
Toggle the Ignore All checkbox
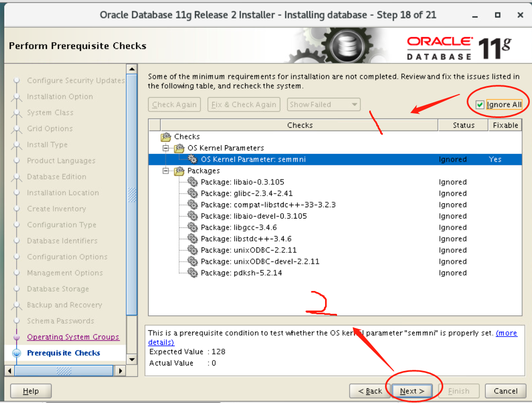click(480, 105)
